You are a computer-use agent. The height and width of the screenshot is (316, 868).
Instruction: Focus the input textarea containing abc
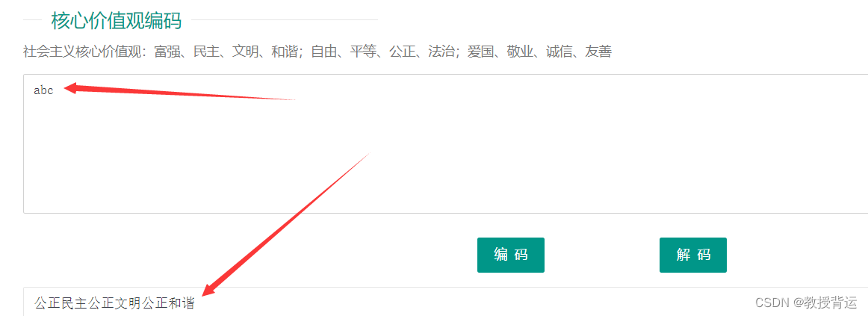click(x=446, y=144)
